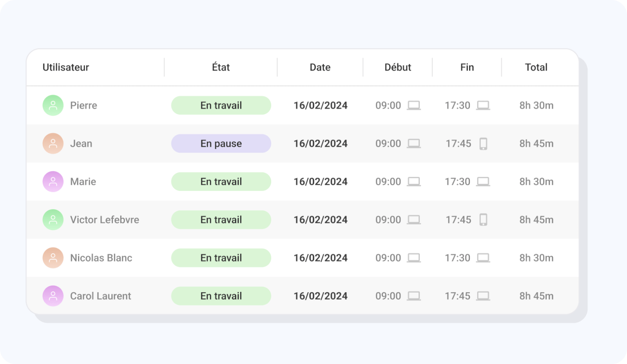Click Nicolas Blanc's orange avatar icon
Screen dimensions: 627x364
point(53,258)
